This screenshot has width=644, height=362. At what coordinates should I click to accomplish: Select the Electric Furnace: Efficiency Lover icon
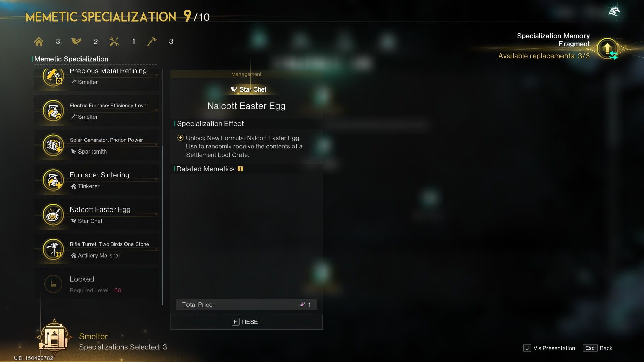click(53, 111)
